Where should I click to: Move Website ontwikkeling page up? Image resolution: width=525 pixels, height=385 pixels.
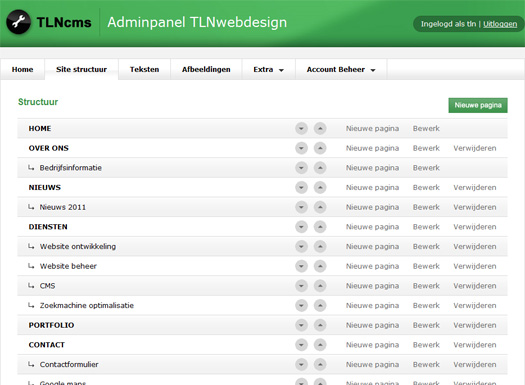(x=320, y=246)
